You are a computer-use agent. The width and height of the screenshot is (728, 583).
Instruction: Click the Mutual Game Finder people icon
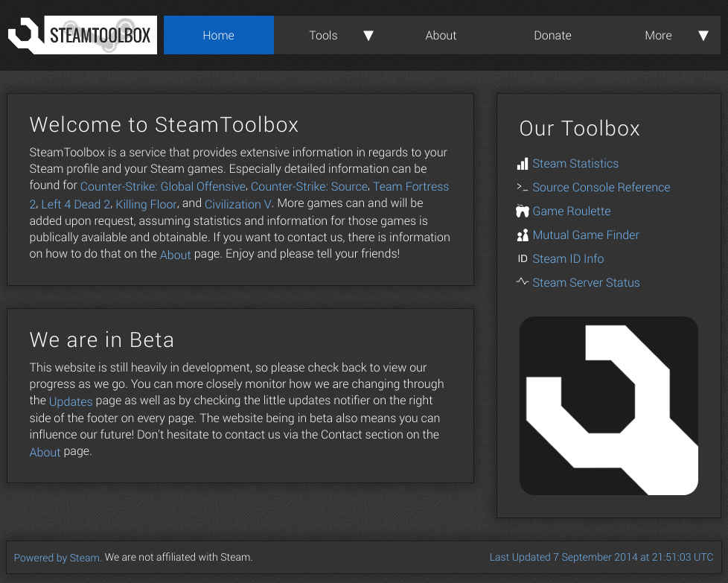[523, 235]
